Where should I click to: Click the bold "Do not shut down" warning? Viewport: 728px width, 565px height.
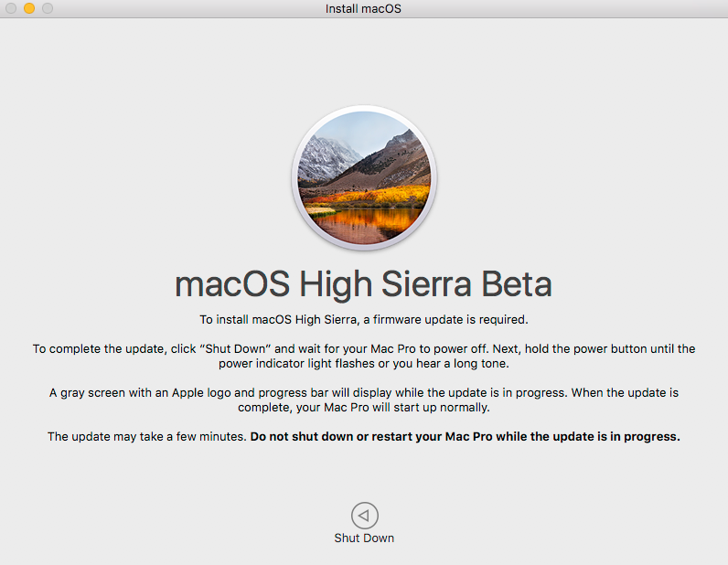466,436
